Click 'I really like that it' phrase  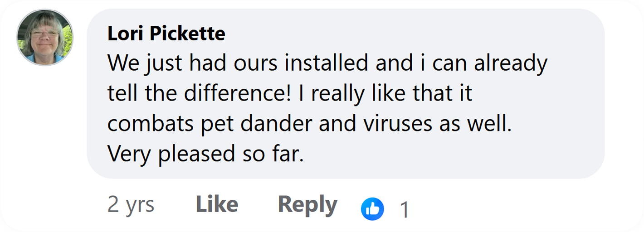385,94
